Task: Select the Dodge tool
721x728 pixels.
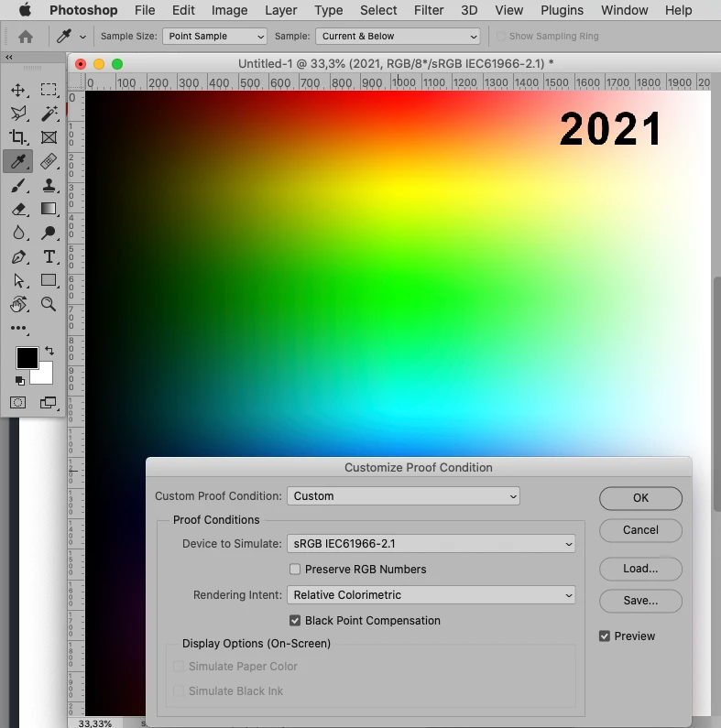Action: click(x=49, y=233)
